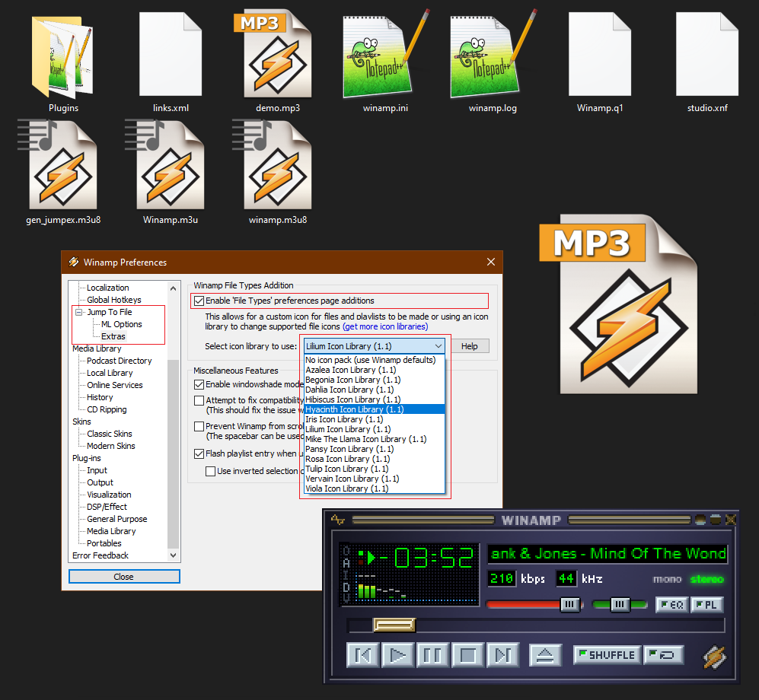759x700 pixels.
Task: Click the Winamp player minimize button
Action: (x=700, y=520)
